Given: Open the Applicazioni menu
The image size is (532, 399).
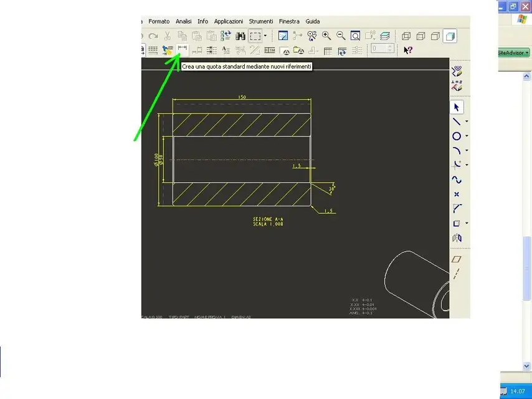Looking at the screenshot, I should (x=229, y=21).
